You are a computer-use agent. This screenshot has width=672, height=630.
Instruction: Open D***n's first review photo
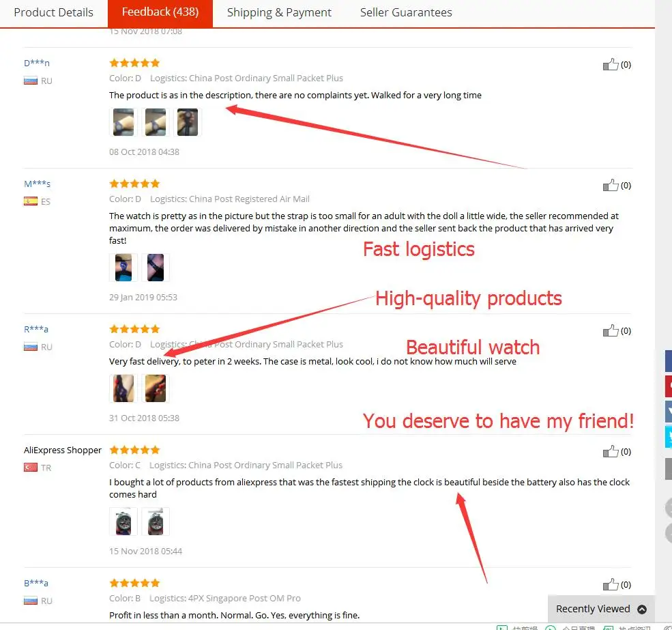[123, 122]
